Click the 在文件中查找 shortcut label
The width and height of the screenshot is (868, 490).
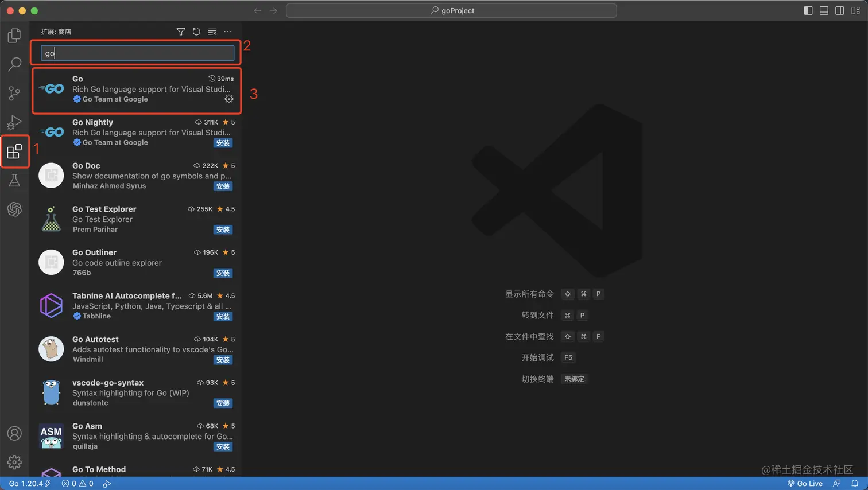529,337
